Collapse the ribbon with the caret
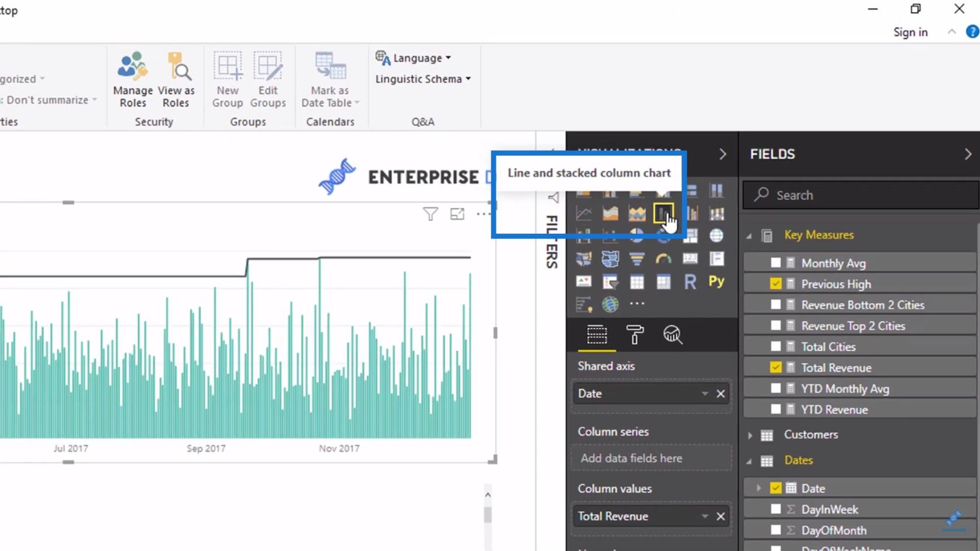The width and height of the screenshot is (980, 551). click(x=951, y=31)
